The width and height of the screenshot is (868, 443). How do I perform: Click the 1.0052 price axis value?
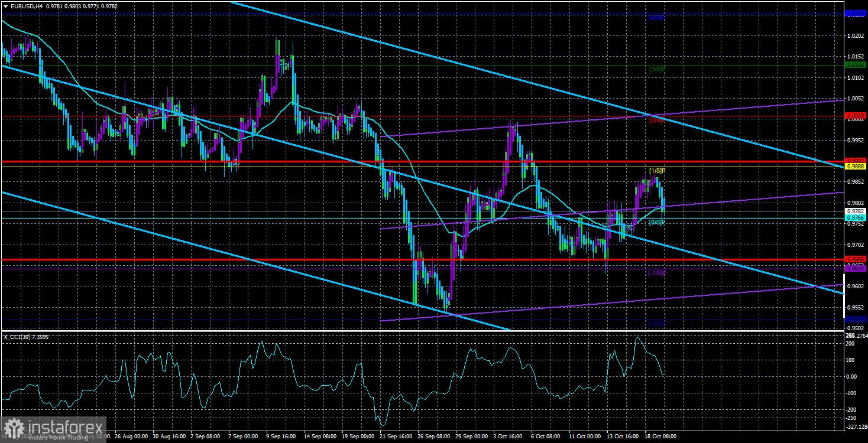(x=856, y=99)
